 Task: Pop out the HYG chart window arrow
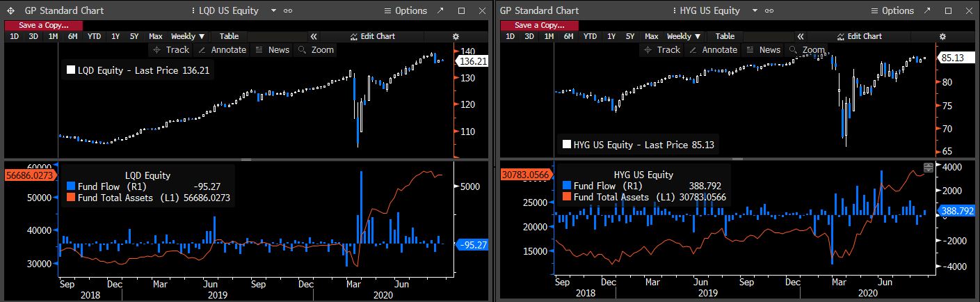(x=927, y=10)
